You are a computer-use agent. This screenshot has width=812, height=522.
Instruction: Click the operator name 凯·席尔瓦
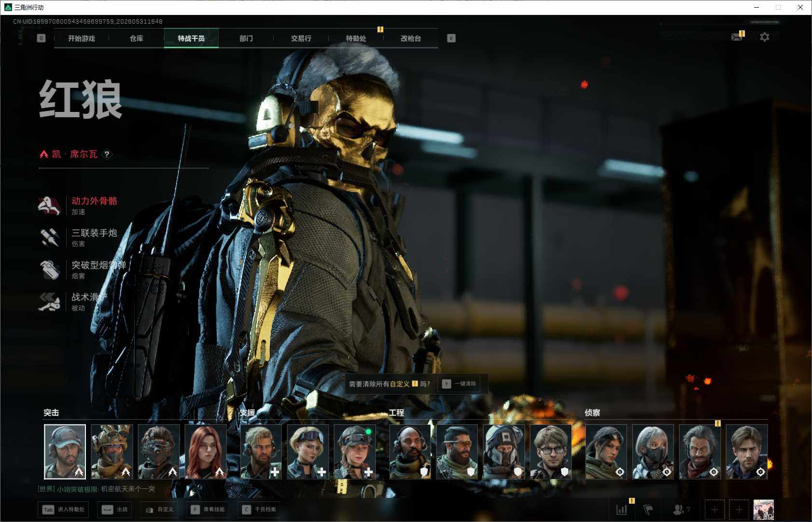point(74,154)
